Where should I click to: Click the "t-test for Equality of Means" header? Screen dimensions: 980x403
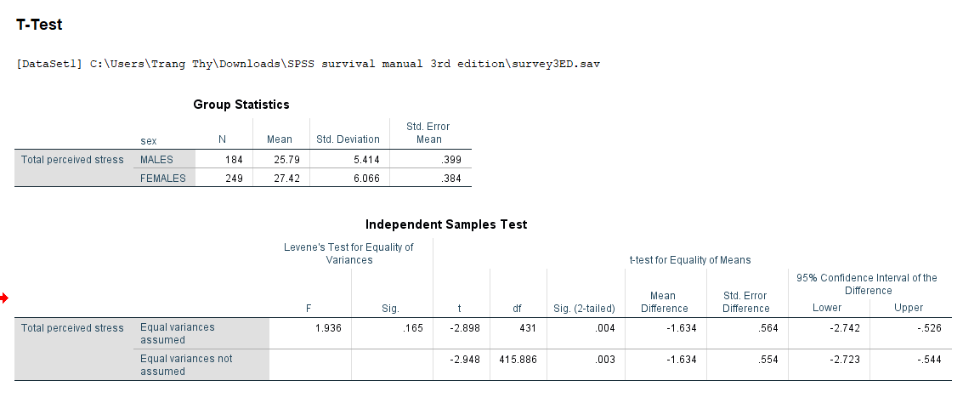(x=689, y=259)
